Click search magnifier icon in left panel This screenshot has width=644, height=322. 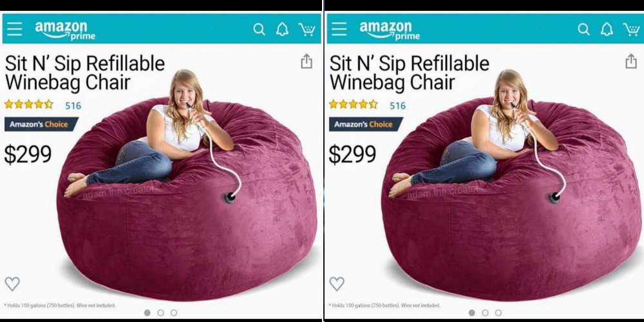[x=259, y=30]
